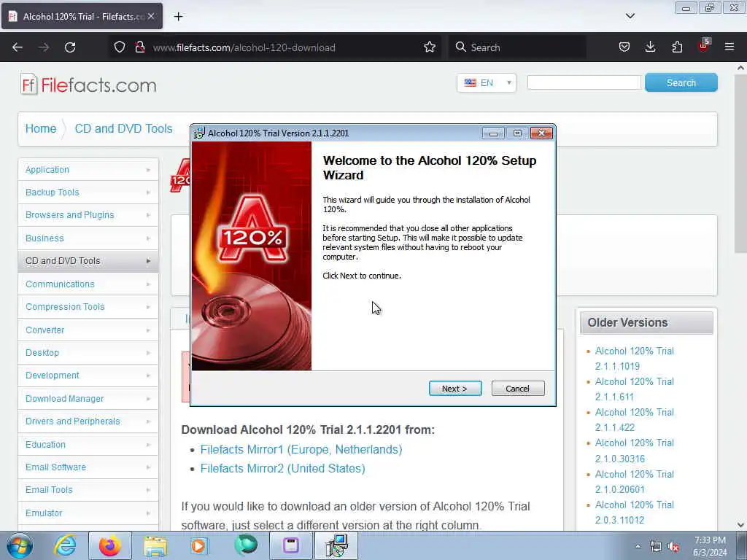Open the Firefox downloads panel
Viewport: 747px width, 560px height.
click(650, 47)
